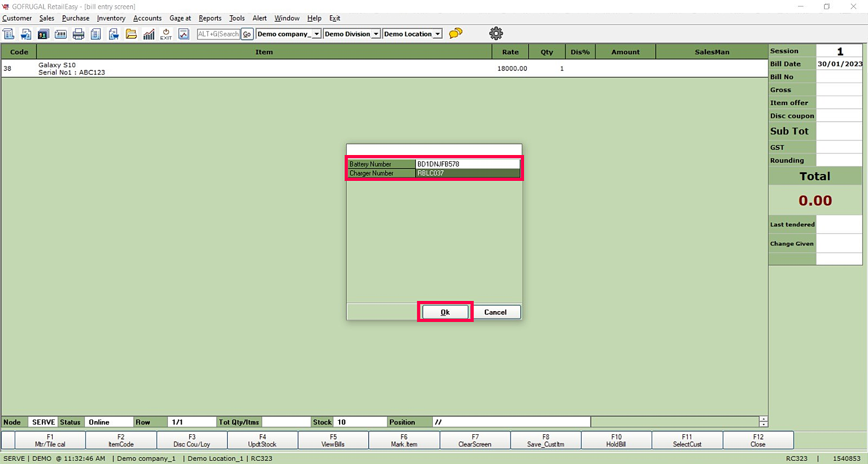Focus the ALT+G Search box
Image resolution: width=868 pixels, height=464 pixels.
(219, 34)
